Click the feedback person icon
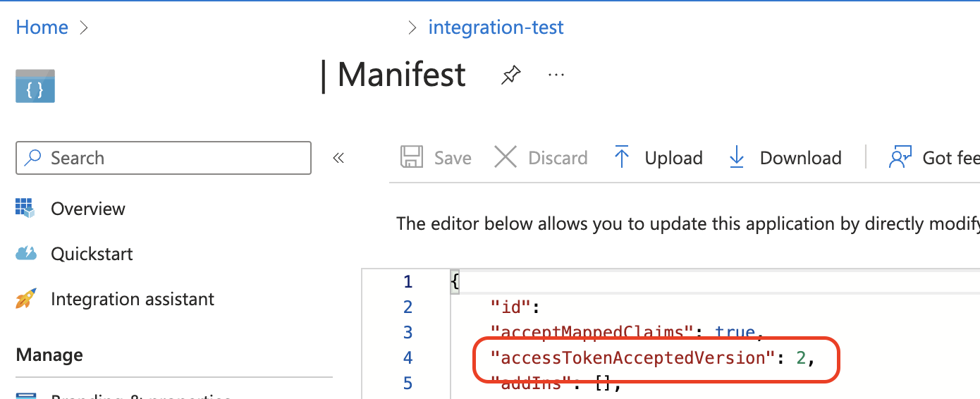This screenshot has height=399, width=980. pos(900,157)
